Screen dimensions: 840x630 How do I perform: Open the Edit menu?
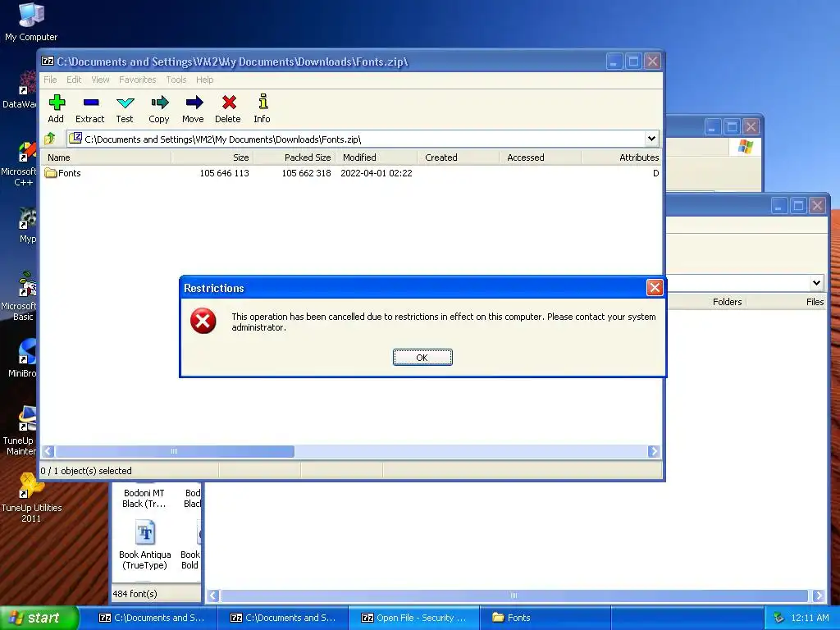(x=74, y=80)
